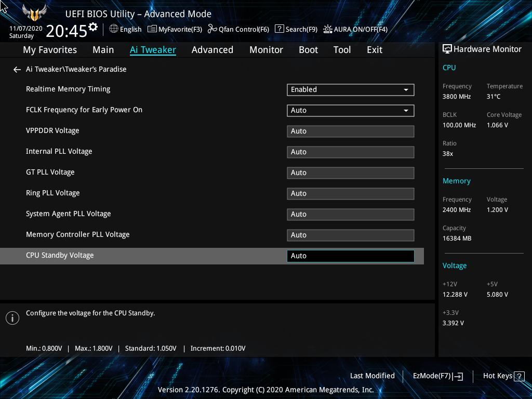Select the Realtime Memory Timing label
The width and height of the screenshot is (532, 399).
(68, 89)
